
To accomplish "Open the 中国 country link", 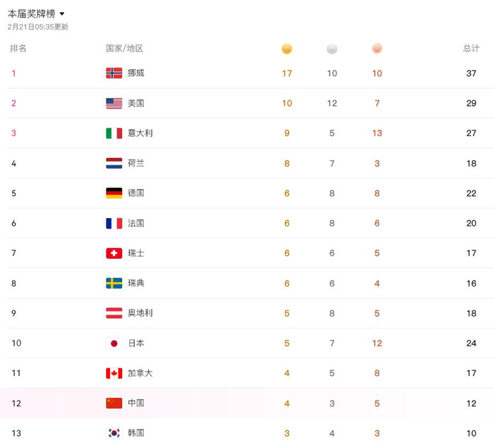I will (x=136, y=404).
